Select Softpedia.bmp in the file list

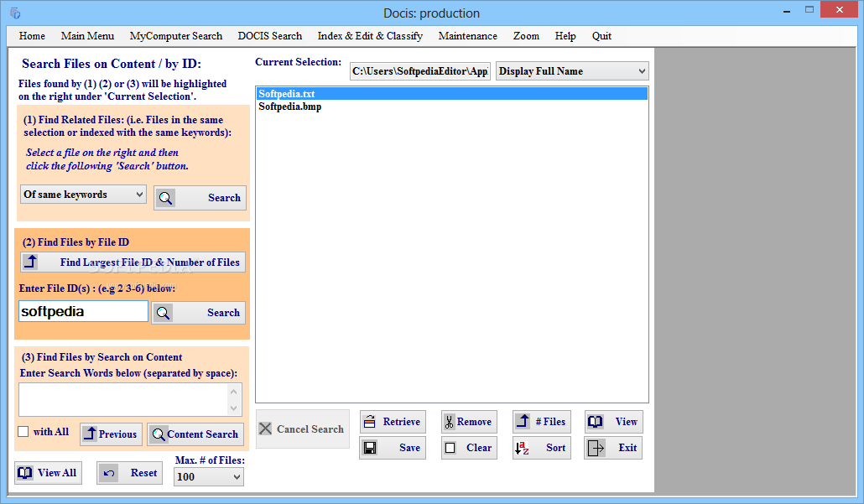point(452,107)
